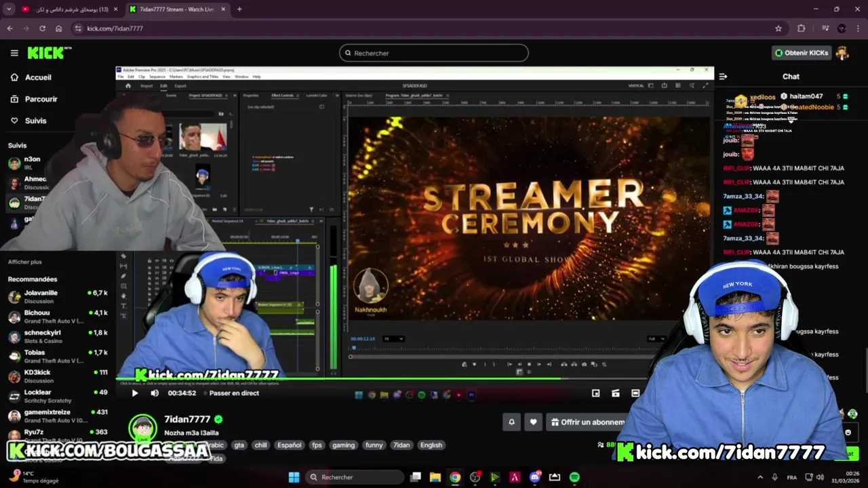Viewport: 868px width, 488px height.
Task: Click Offrir un abonnement button
Action: [x=587, y=422]
